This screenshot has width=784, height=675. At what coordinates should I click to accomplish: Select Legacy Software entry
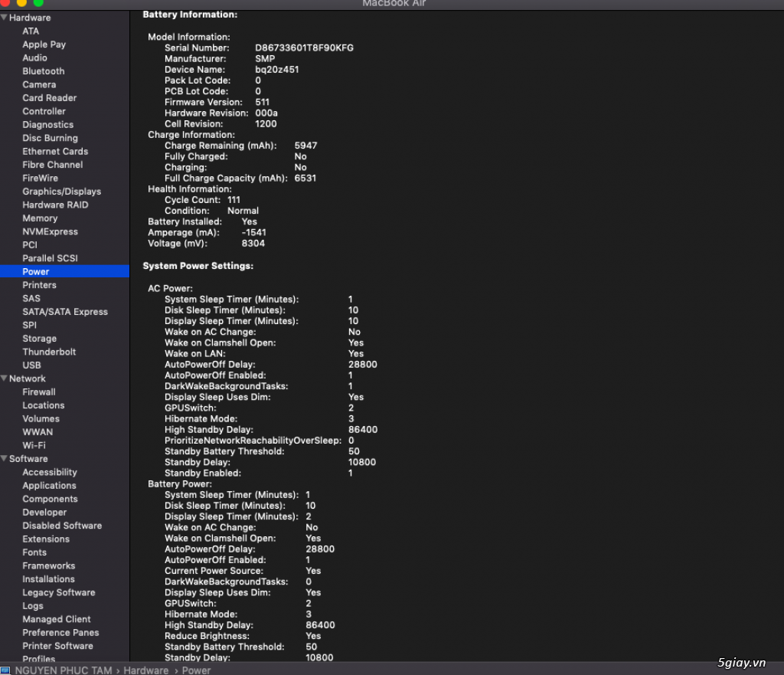(58, 592)
